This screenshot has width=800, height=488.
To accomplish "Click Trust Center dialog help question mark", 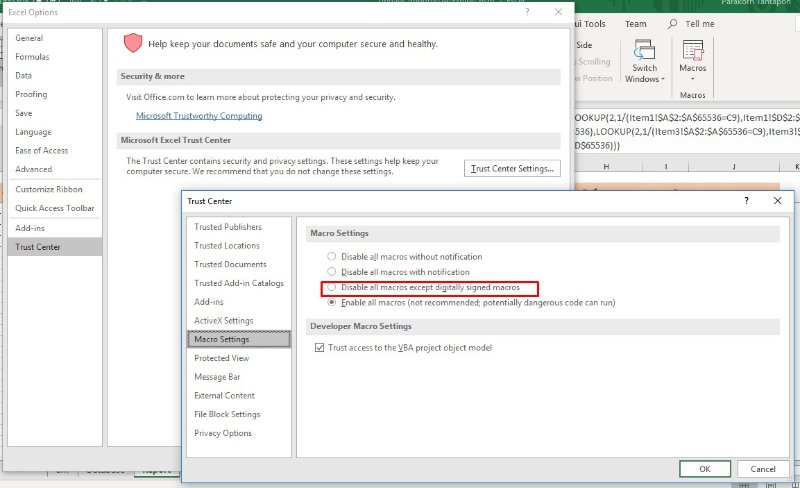I will pyautogui.click(x=746, y=201).
